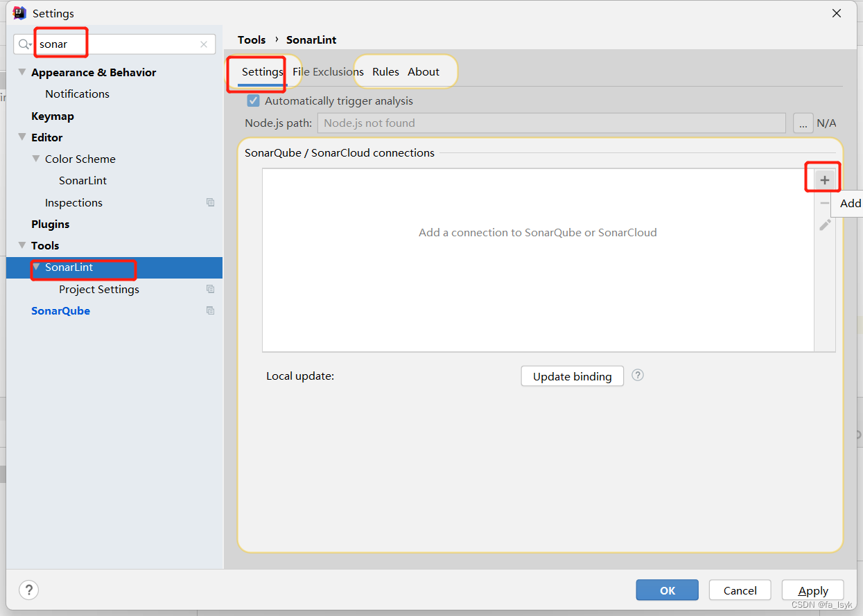
Task: Click the empty connections list area
Action: [x=538, y=260]
